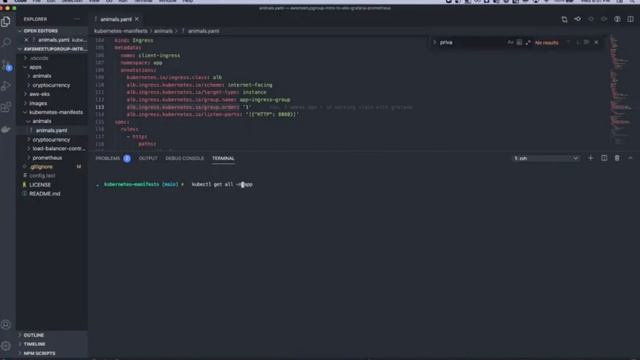This screenshot has height=360, width=640.
Task: Open the config.toml file
Action: [52, 176]
